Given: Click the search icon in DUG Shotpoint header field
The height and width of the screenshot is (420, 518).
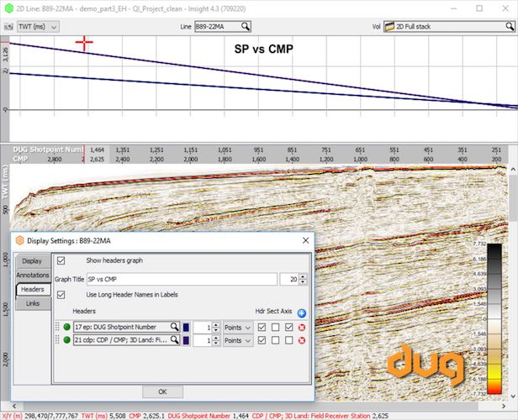Looking at the screenshot, I should 175,327.
